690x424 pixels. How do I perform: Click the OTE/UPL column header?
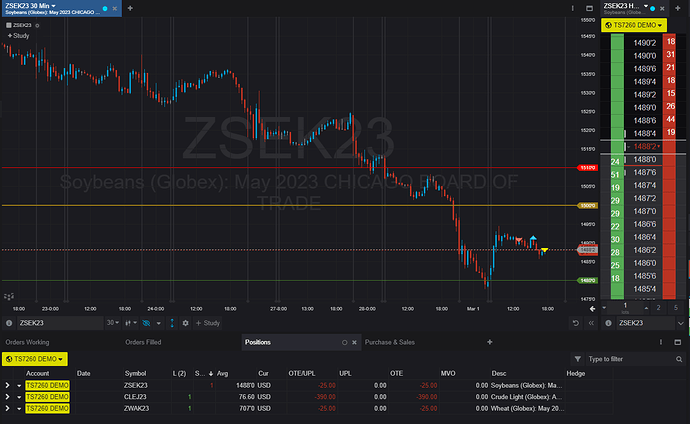302,373
